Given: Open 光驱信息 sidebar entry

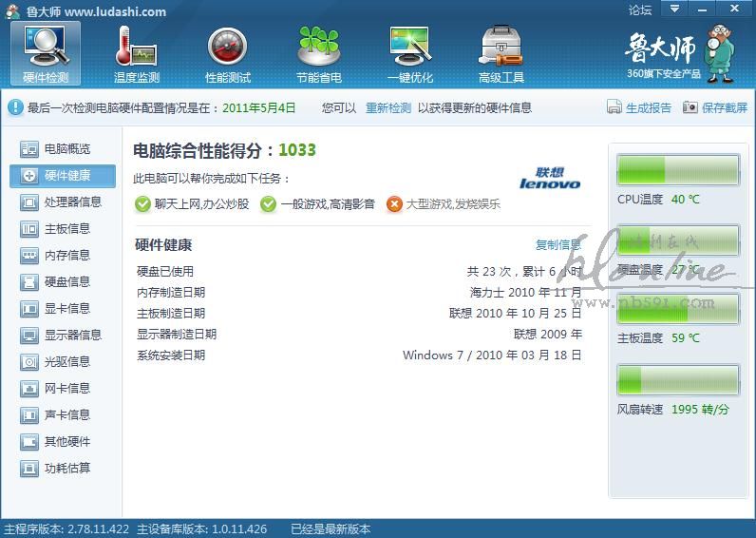Looking at the screenshot, I should point(63,361).
